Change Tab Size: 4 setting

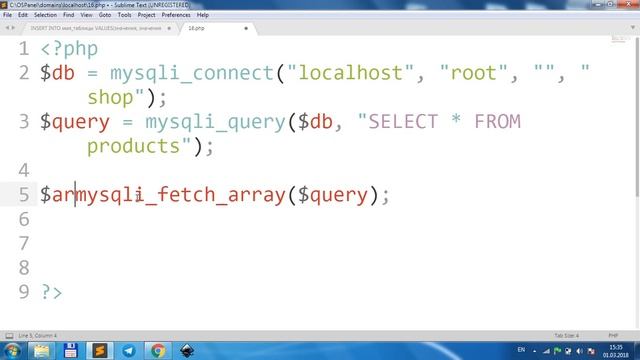coord(567,336)
